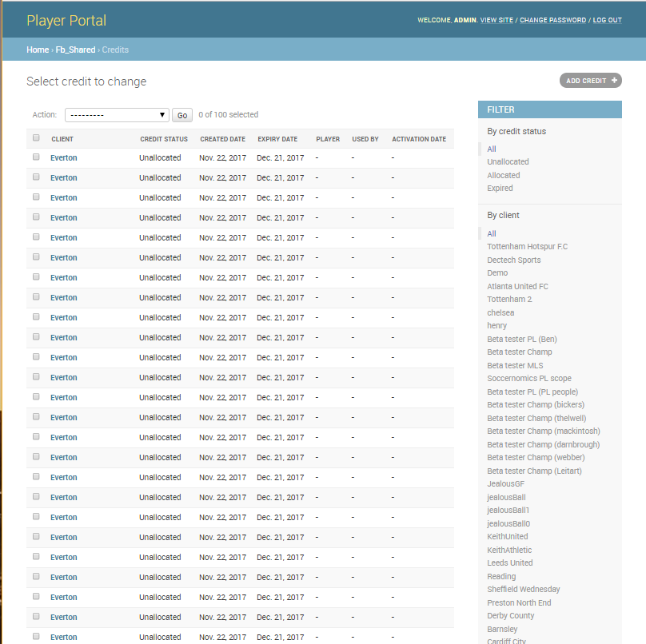Filter credits by Expired status
The height and width of the screenshot is (644, 646).
500,189
